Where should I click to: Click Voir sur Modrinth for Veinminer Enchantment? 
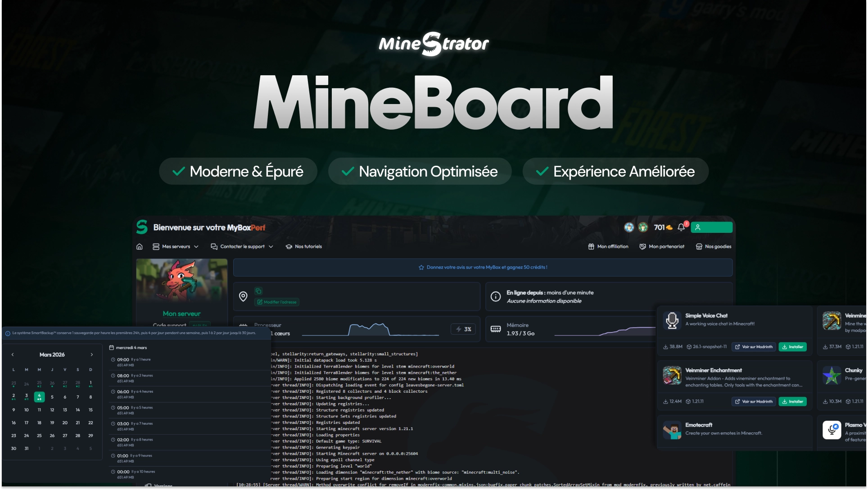click(x=754, y=401)
